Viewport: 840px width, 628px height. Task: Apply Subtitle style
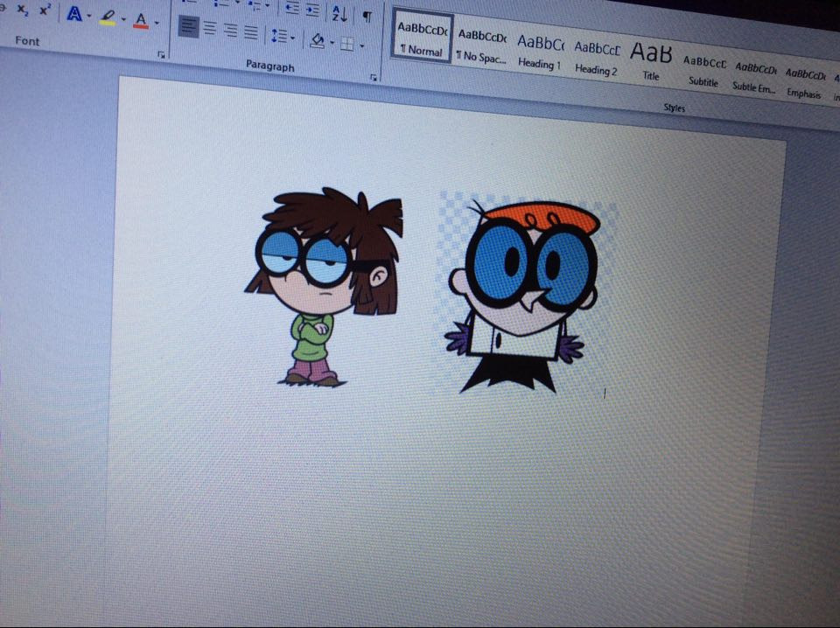click(703, 71)
